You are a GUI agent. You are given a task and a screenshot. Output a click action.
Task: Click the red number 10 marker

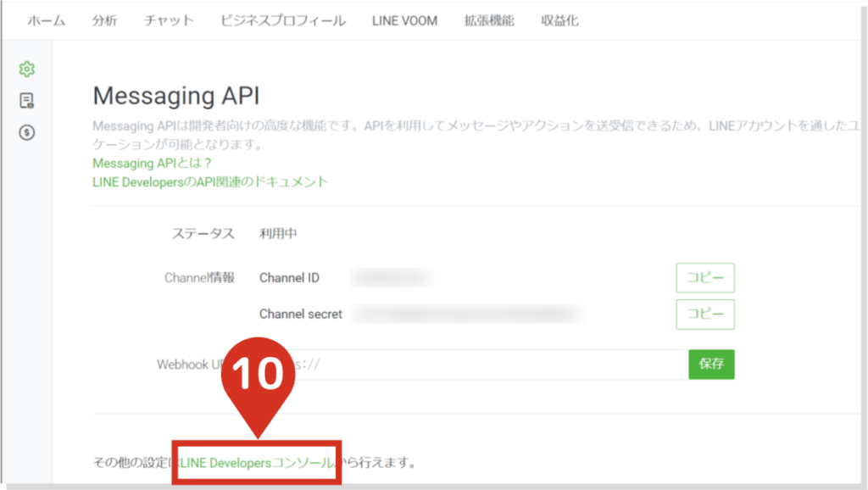pos(257,373)
